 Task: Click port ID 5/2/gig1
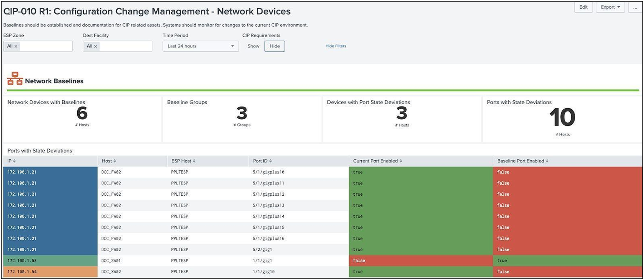tap(263, 250)
